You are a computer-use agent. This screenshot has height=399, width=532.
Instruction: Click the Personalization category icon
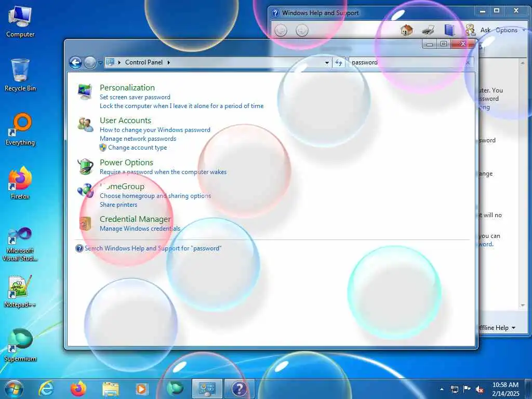point(85,91)
